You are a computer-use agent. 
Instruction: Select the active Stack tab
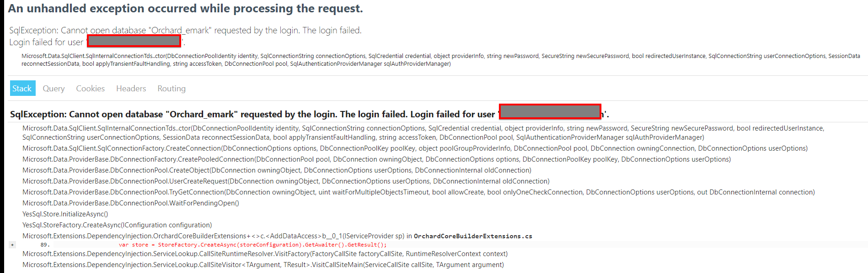coord(22,88)
